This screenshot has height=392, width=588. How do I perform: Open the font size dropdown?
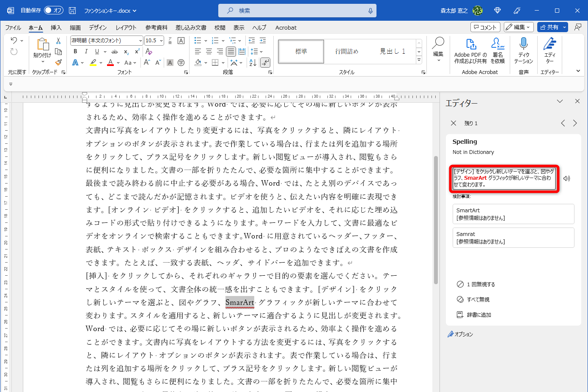(x=162, y=41)
